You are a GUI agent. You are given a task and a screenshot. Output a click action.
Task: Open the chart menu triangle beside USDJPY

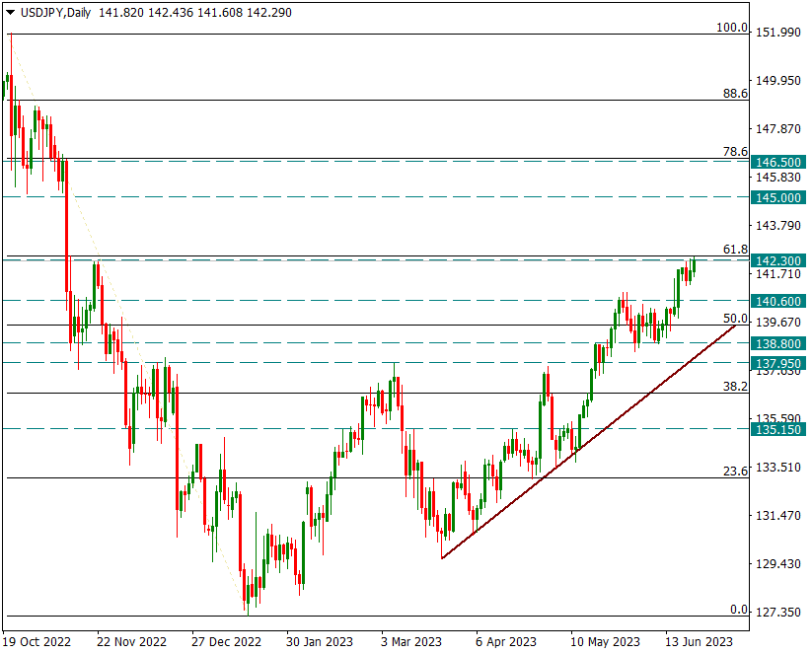pyautogui.click(x=10, y=13)
